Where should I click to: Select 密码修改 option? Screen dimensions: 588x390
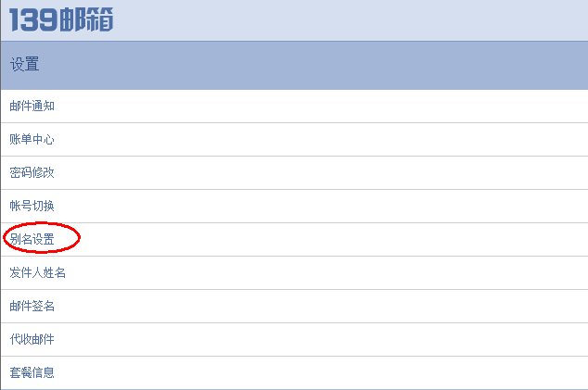(x=32, y=173)
